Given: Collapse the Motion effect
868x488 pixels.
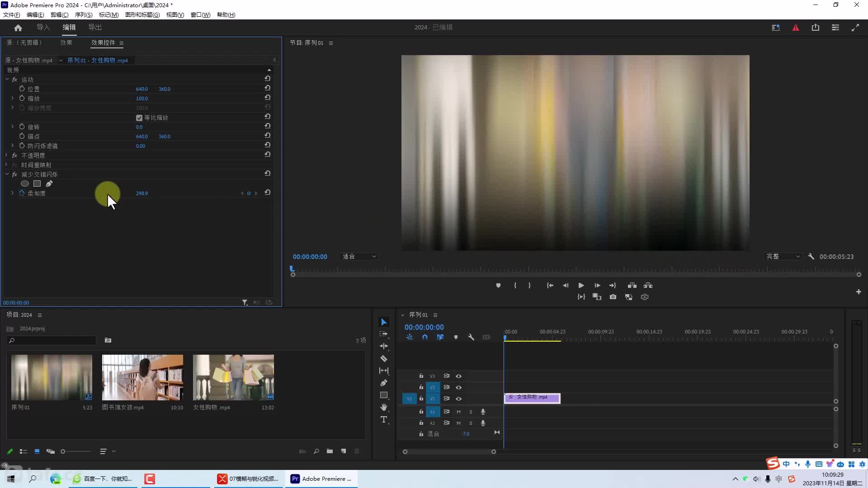Looking at the screenshot, I should coord(7,79).
